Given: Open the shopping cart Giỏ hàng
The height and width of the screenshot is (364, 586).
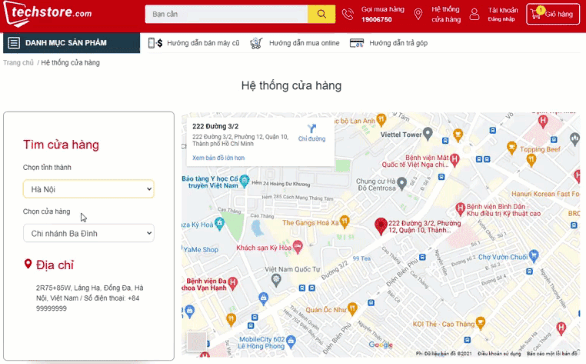Looking at the screenshot, I should click(x=553, y=14).
